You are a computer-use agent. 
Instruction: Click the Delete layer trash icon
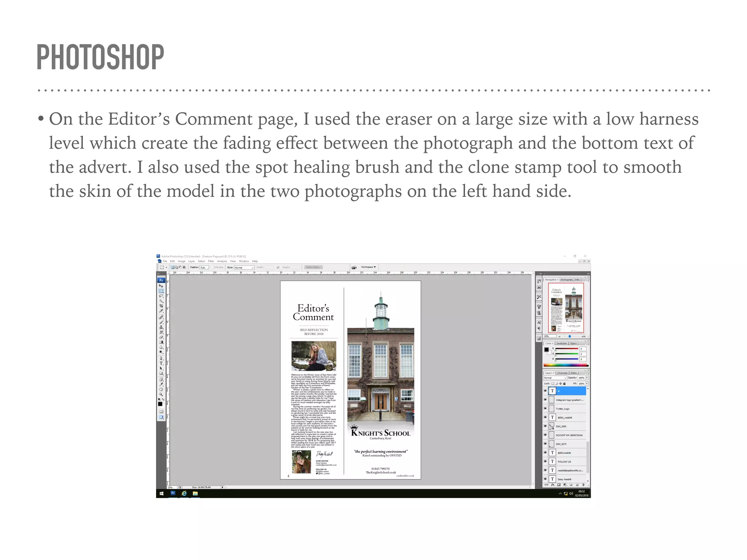(x=583, y=485)
